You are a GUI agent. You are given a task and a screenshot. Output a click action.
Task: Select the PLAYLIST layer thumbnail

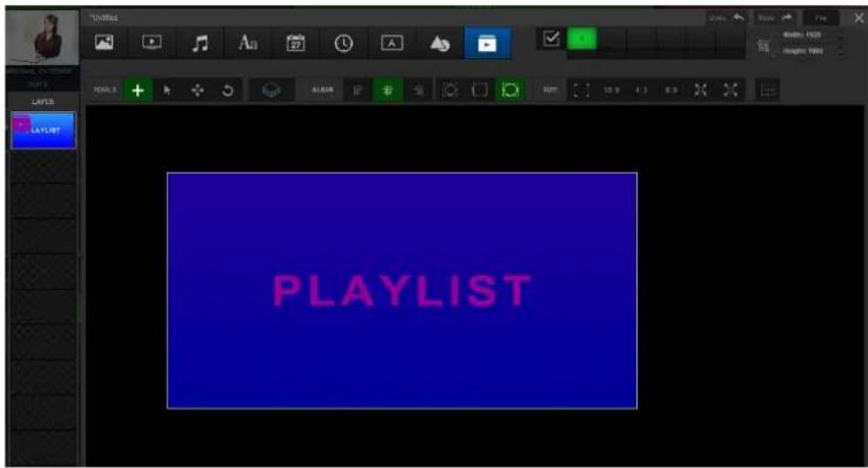43,130
